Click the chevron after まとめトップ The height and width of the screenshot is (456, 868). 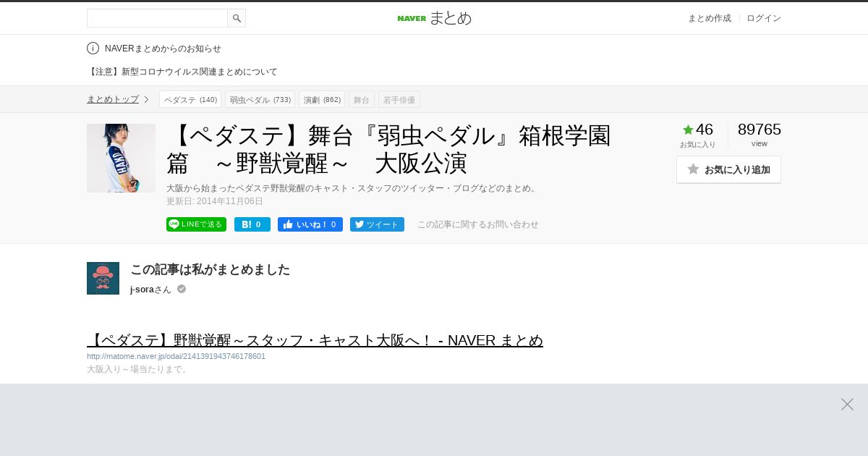click(x=146, y=99)
